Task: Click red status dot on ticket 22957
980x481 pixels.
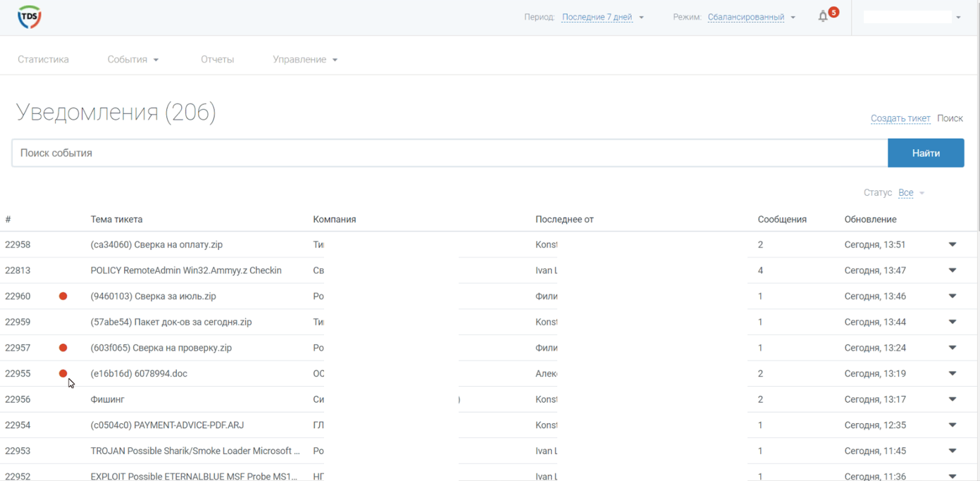Action: pos(63,348)
